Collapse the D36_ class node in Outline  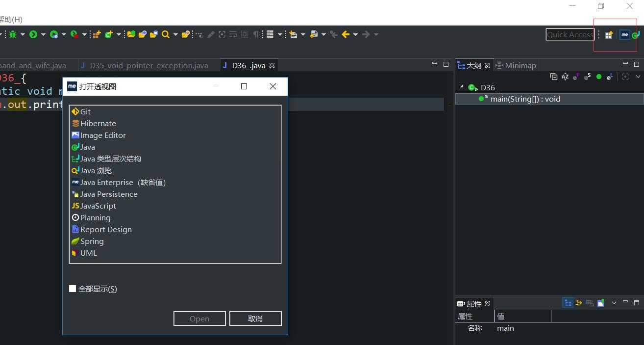(462, 87)
